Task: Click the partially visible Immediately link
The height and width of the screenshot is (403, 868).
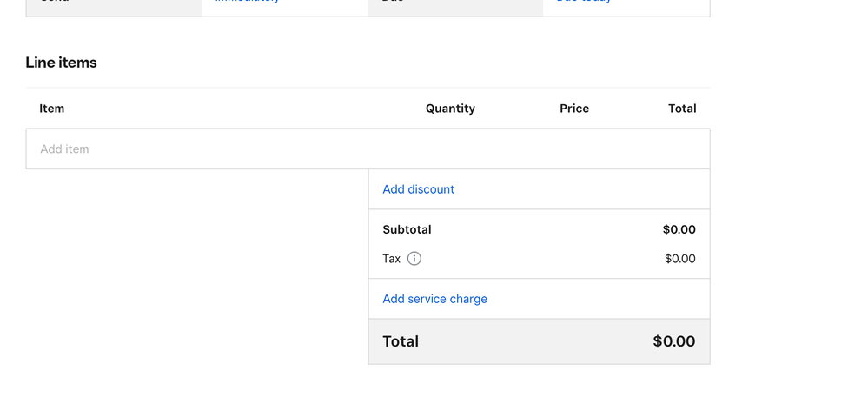Action: pos(248,2)
